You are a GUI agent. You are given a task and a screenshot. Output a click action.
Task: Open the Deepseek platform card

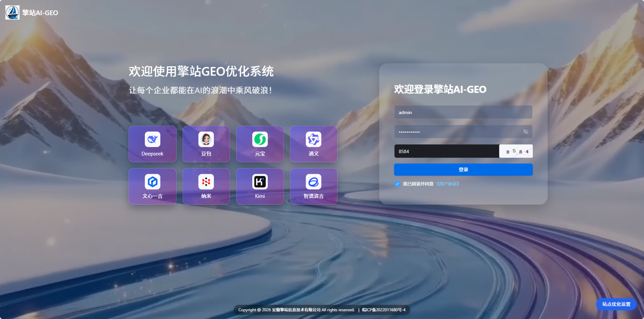pos(152,144)
